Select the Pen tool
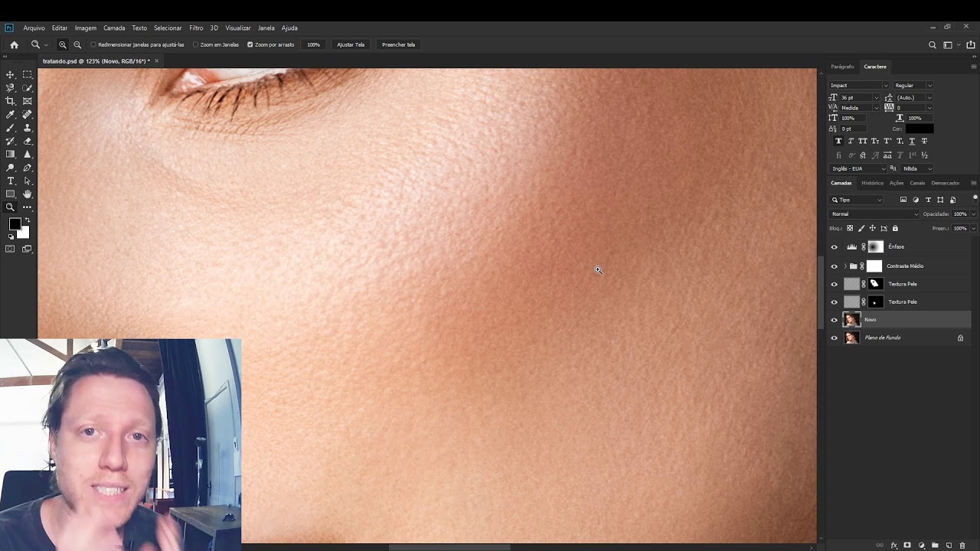The width and height of the screenshot is (980, 551). coord(28,168)
